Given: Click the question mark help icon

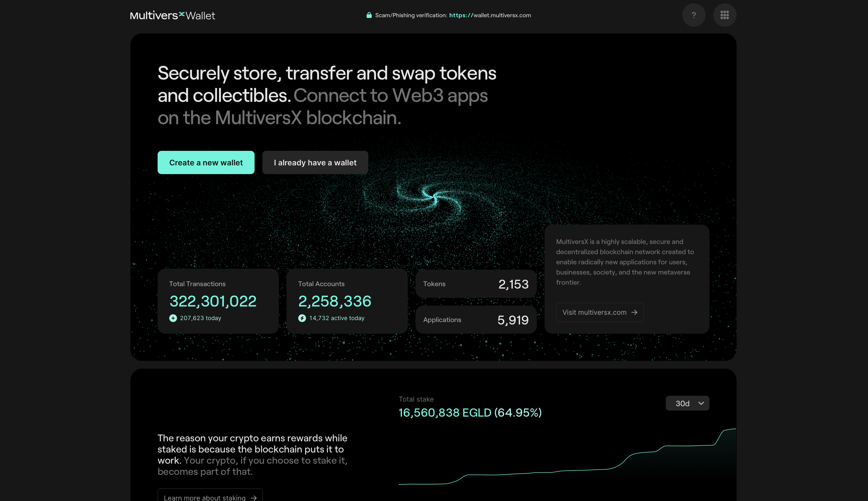Looking at the screenshot, I should (694, 15).
